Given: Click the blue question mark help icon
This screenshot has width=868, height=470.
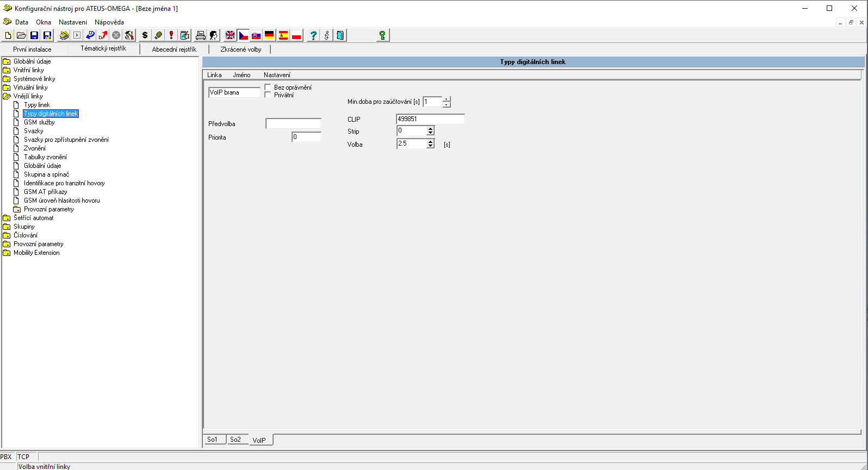Looking at the screenshot, I should point(313,35).
